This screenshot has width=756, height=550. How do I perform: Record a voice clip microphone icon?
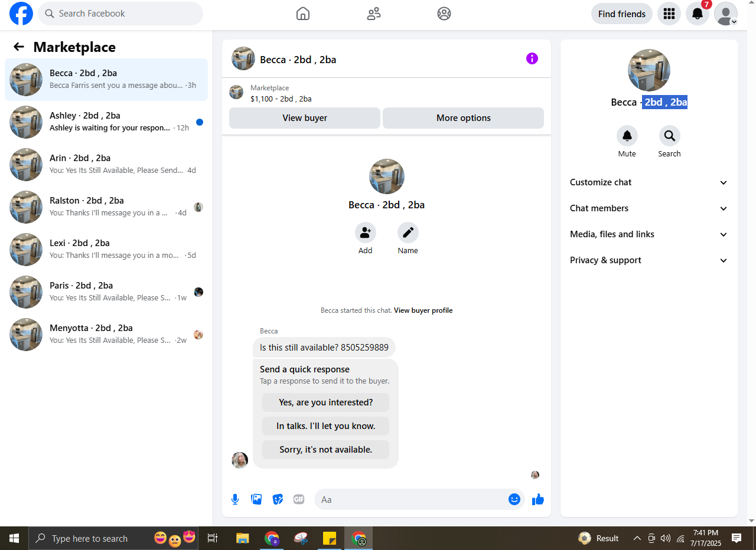point(235,499)
